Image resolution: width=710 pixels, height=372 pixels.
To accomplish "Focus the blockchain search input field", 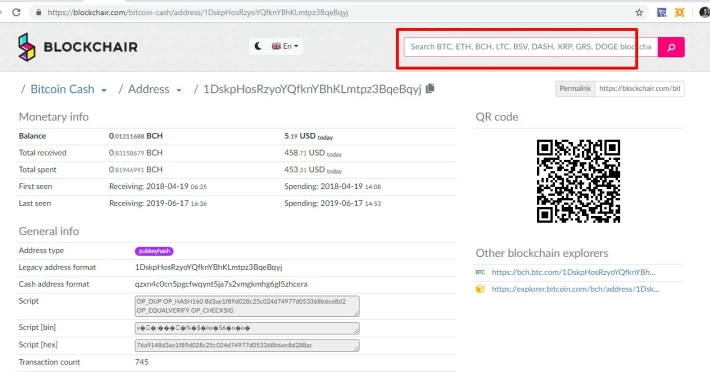I will pyautogui.click(x=531, y=47).
